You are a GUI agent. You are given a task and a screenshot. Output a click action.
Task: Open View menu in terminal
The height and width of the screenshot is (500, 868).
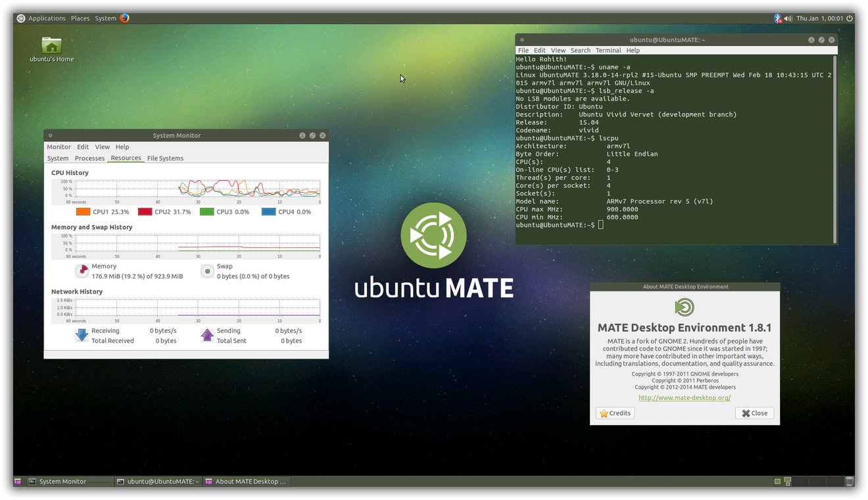pyautogui.click(x=558, y=50)
